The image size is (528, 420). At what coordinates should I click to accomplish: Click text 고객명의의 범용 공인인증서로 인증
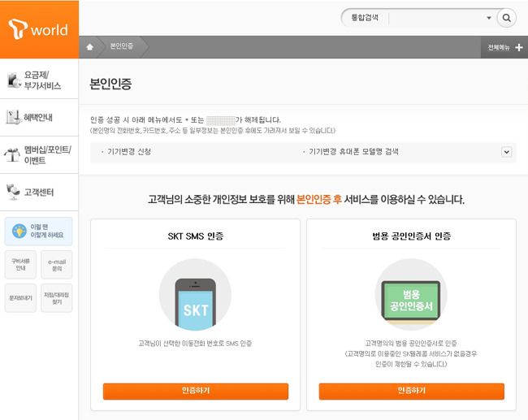click(x=411, y=343)
